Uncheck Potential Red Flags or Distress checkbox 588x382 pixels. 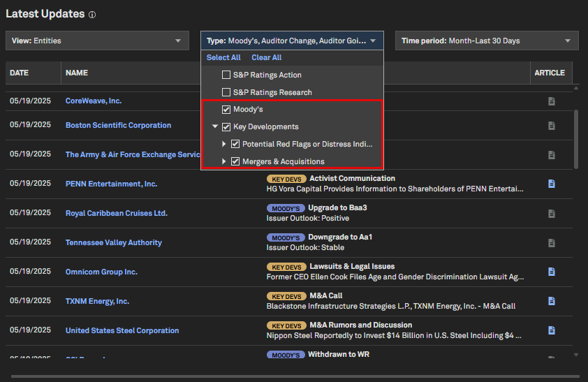pyautogui.click(x=235, y=144)
